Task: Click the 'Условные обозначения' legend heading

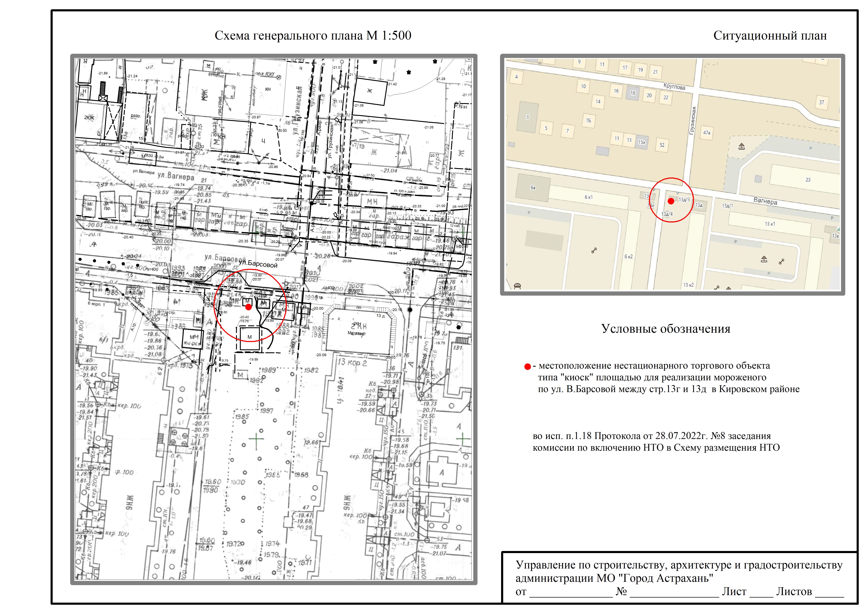Action: 665,329
